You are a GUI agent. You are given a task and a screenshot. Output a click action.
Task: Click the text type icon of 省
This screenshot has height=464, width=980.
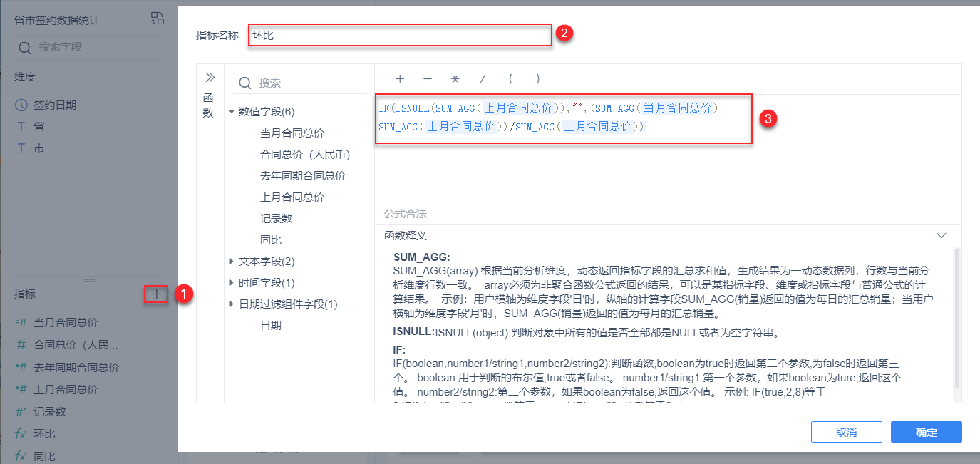point(21,126)
